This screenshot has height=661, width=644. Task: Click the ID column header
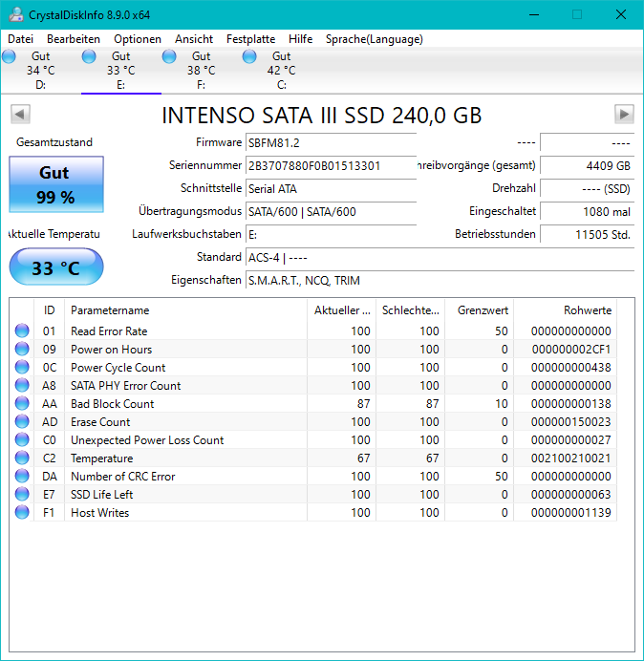coord(49,310)
